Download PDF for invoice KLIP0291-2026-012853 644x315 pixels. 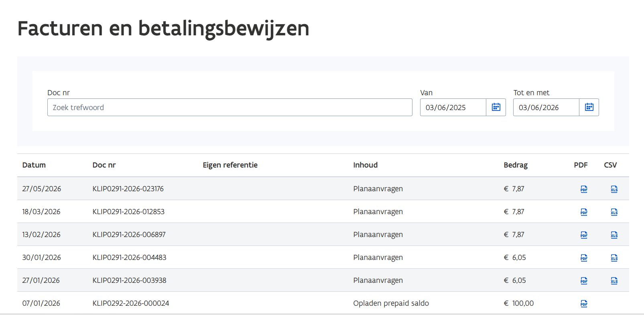(584, 212)
